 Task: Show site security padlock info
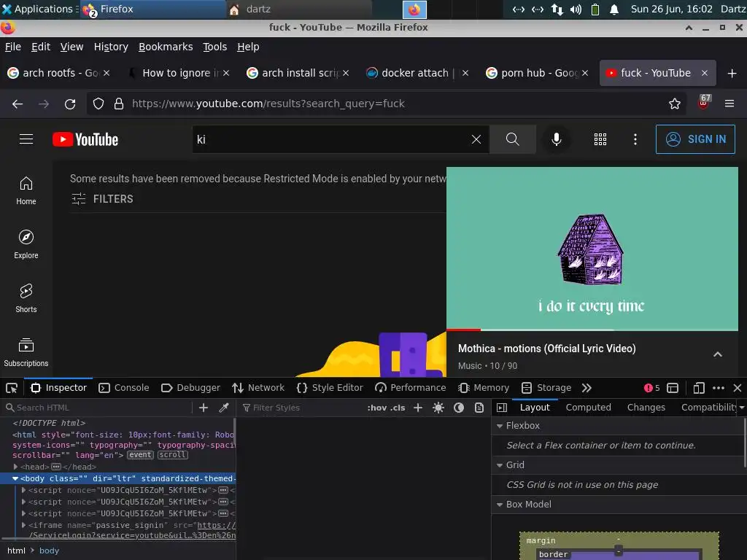(x=119, y=104)
